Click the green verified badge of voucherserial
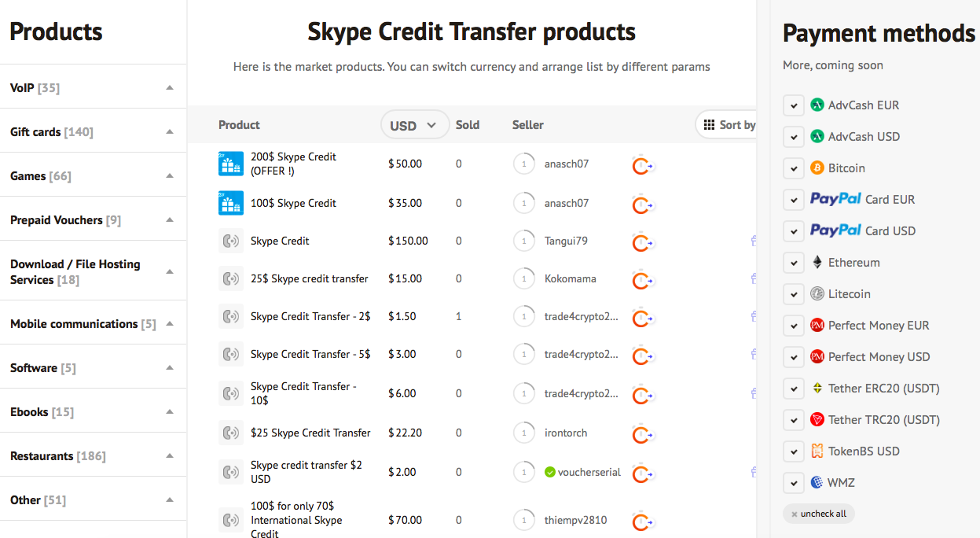Image resolution: width=980 pixels, height=538 pixels. [550, 473]
